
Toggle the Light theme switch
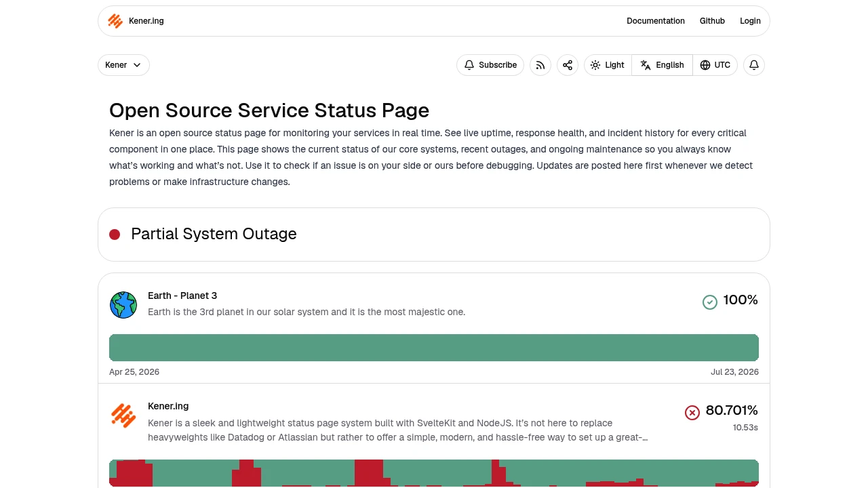click(x=608, y=65)
